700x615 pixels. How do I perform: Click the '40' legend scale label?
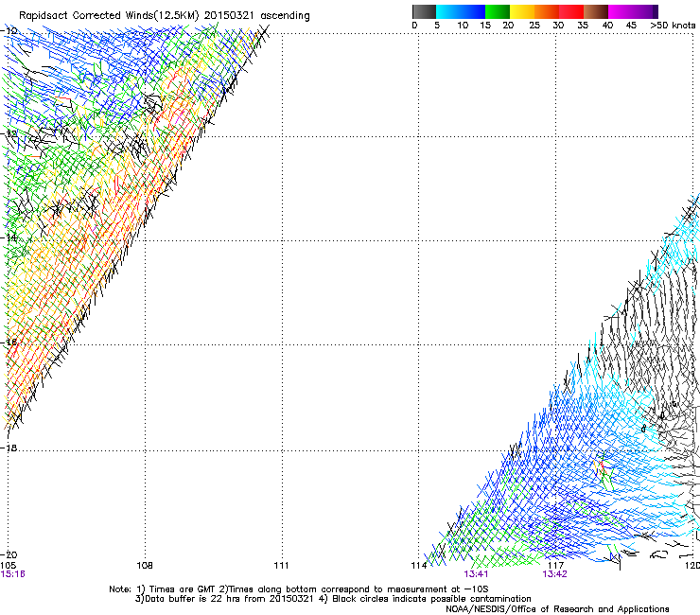coord(607,26)
